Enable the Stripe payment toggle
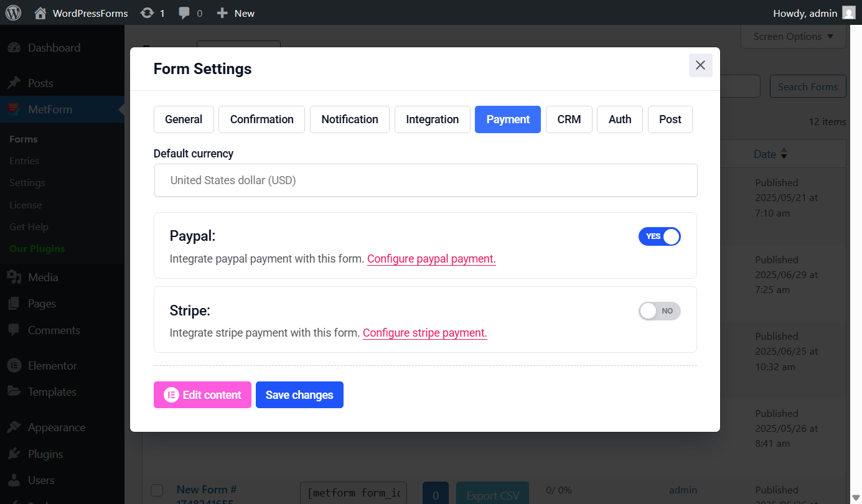 tap(659, 311)
